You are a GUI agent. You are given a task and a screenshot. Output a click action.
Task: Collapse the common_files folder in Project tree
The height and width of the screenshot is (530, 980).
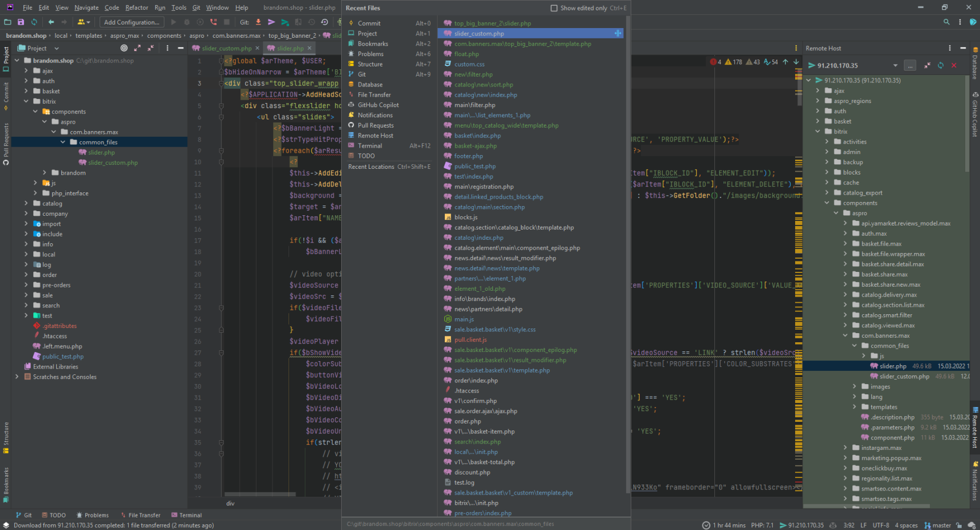click(x=63, y=142)
